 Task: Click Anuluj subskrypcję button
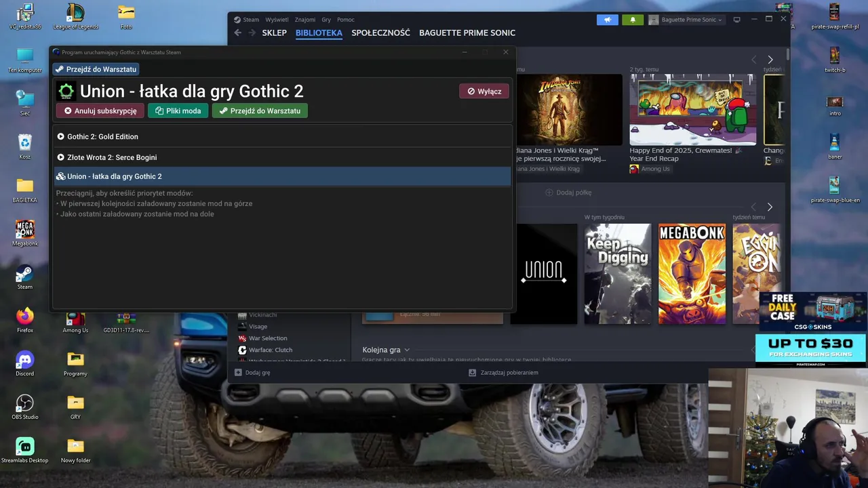tap(100, 110)
